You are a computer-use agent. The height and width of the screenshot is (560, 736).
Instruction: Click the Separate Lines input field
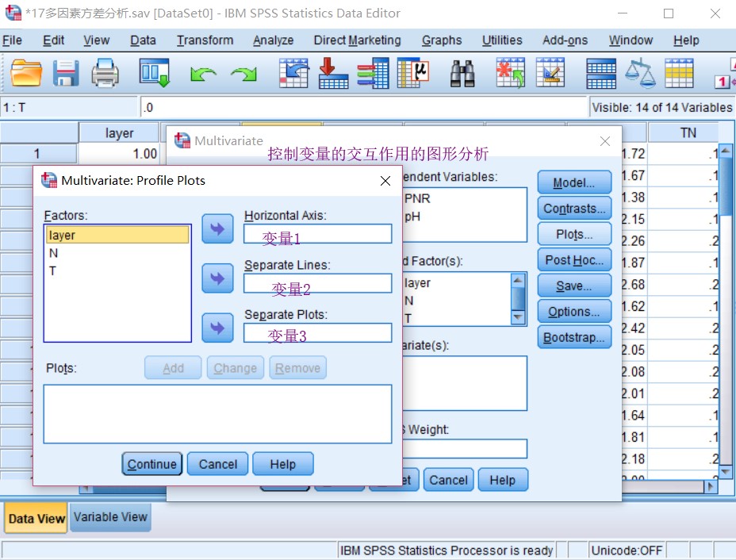[317, 283]
